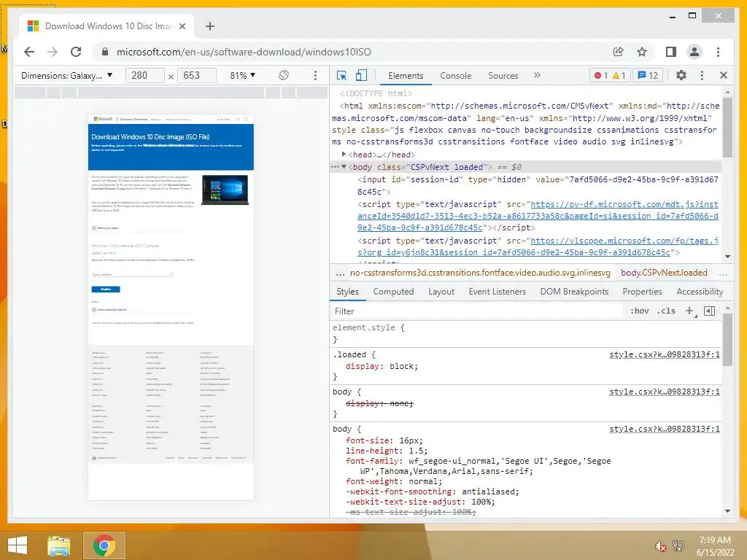747x560 pixels.
Task: Switch to the Elements tab
Action: point(406,76)
